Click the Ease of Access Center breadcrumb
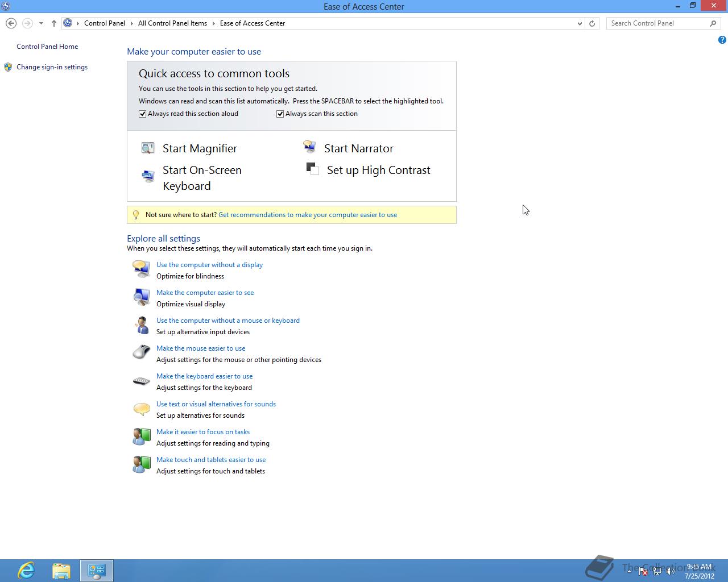The width and height of the screenshot is (728, 582). pyautogui.click(x=253, y=23)
